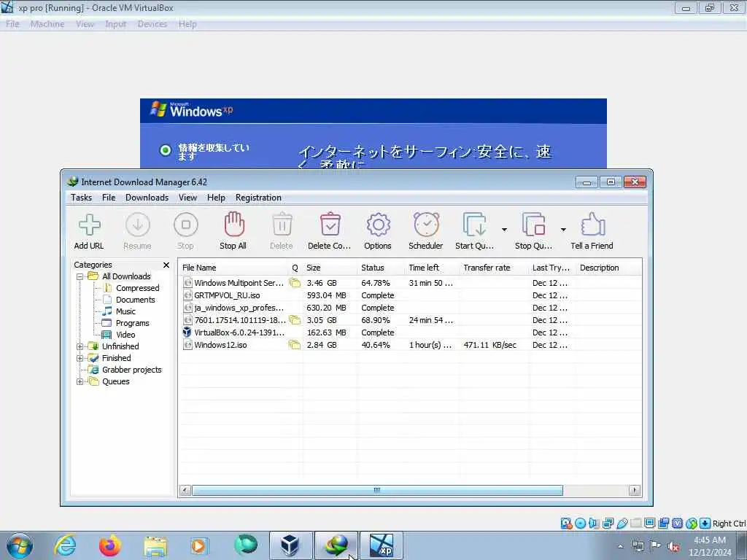Expand the Unfinished category node

click(80, 346)
